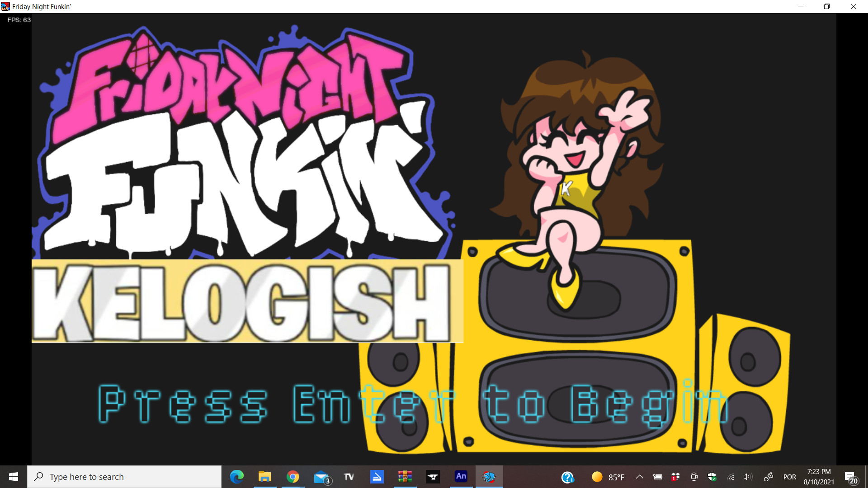Open the Mail app with 3 unread messages
The image size is (868, 488).
(x=321, y=476)
